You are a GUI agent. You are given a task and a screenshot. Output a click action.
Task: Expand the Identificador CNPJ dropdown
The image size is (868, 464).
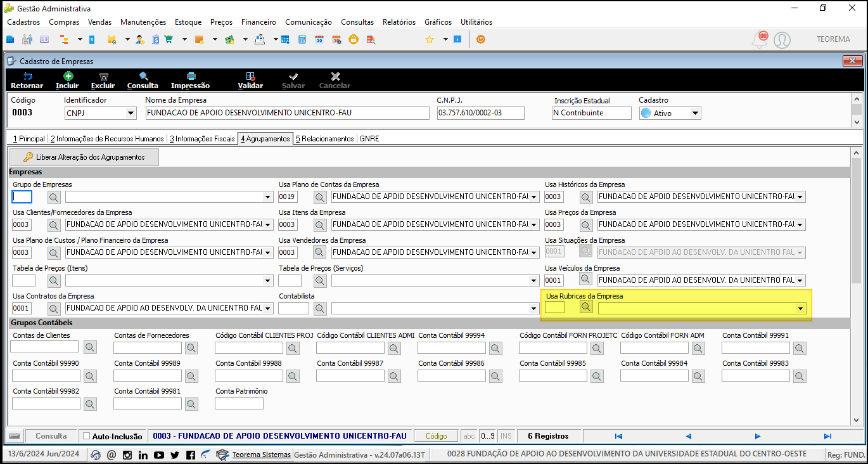pyautogui.click(x=131, y=113)
